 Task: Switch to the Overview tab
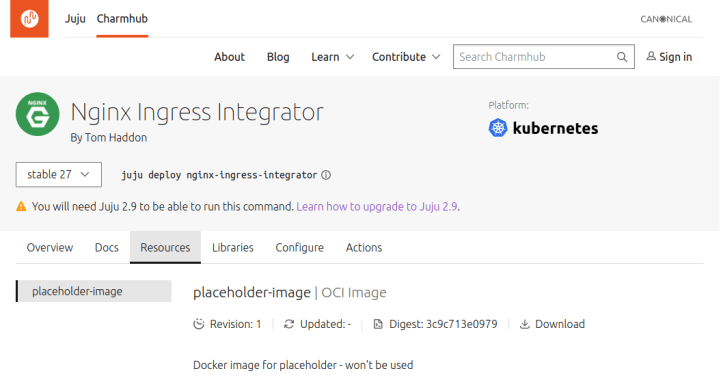point(50,247)
